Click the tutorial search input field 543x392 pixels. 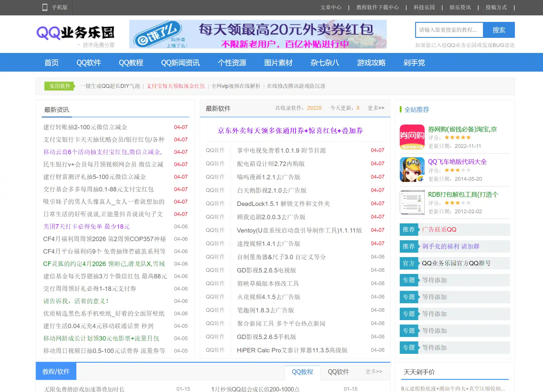click(449, 30)
